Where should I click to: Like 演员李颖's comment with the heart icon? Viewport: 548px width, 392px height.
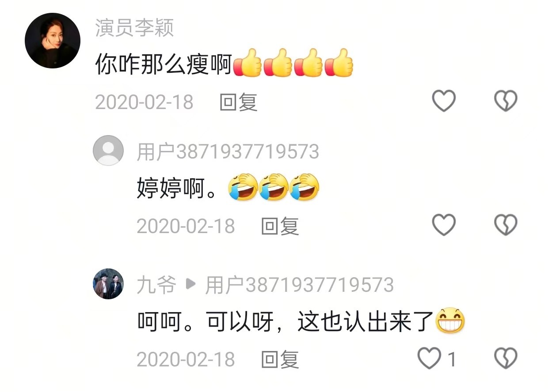[443, 101]
